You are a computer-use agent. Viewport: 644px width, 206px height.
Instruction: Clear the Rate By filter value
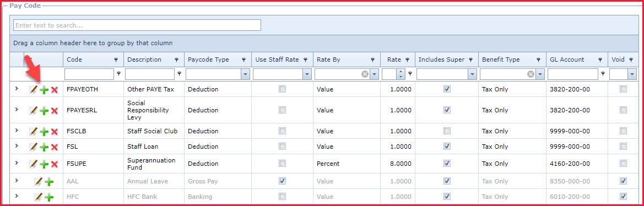(365, 74)
